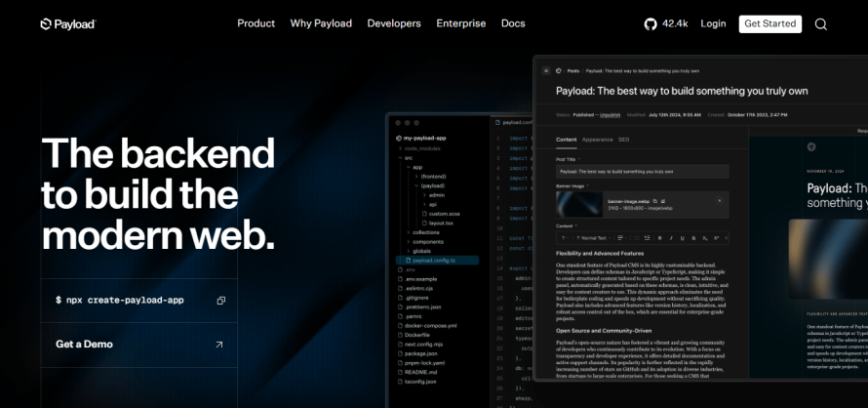
Task: Remove the banner-image.webp upload
Action: point(720,201)
